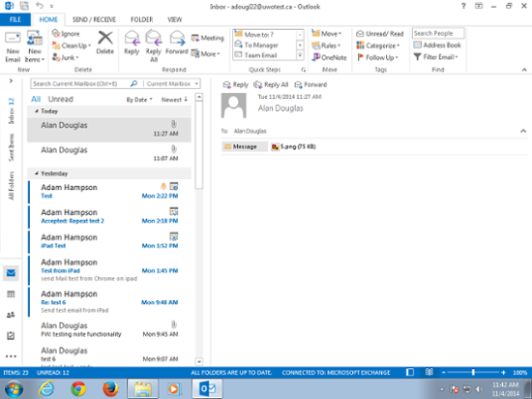Click the search magnifier icon

(133, 83)
